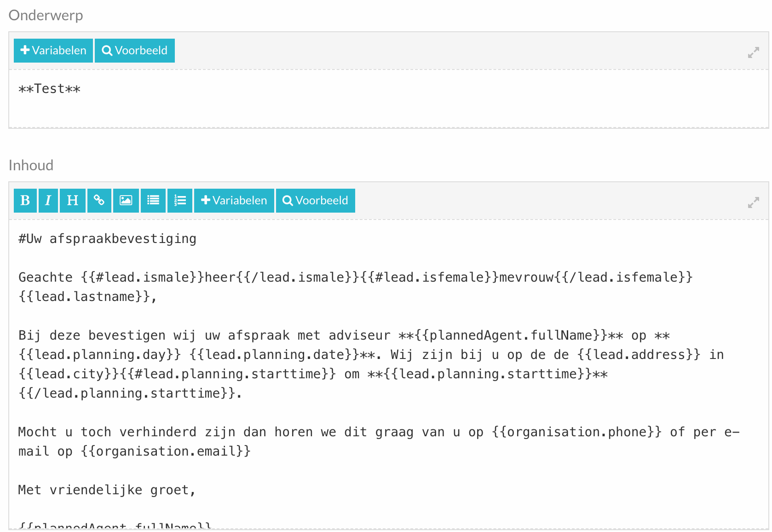772x532 pixels.
Task: Click on '{{/lead.planning.starttime}}.' line
Action: tap(130, 393)
